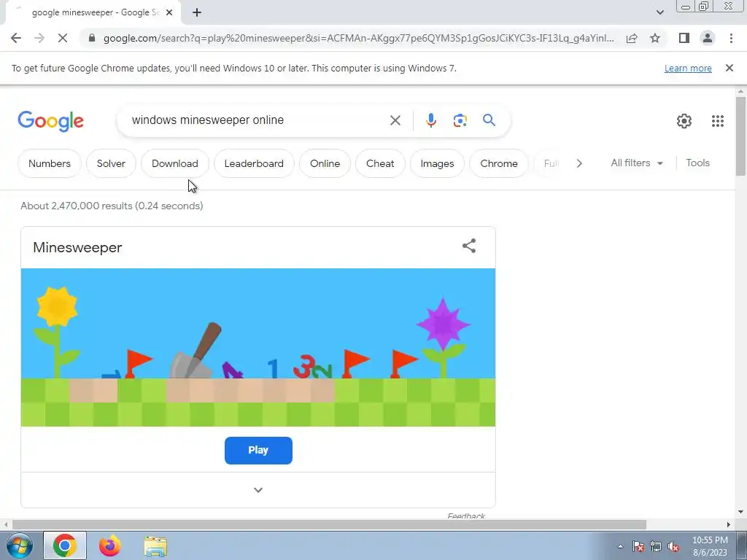Image resolution: width=747 pixels, height=560 pixels.
Task: Select the Cheat filter chip
Action: 380,163
